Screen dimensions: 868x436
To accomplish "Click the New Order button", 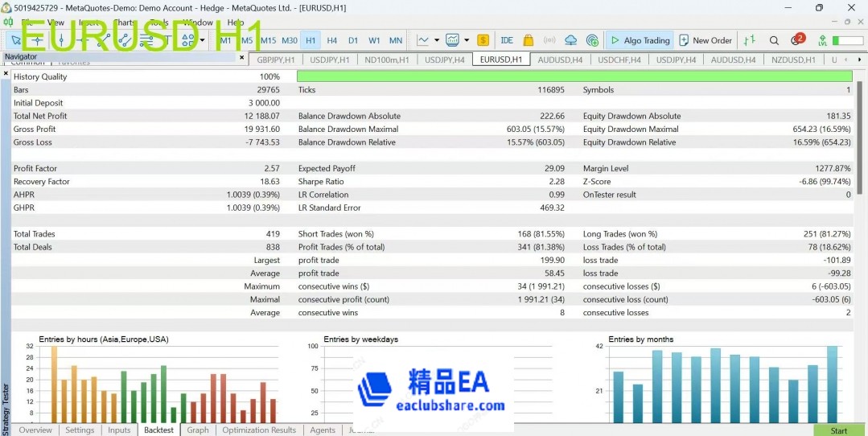I will [706, 40].
